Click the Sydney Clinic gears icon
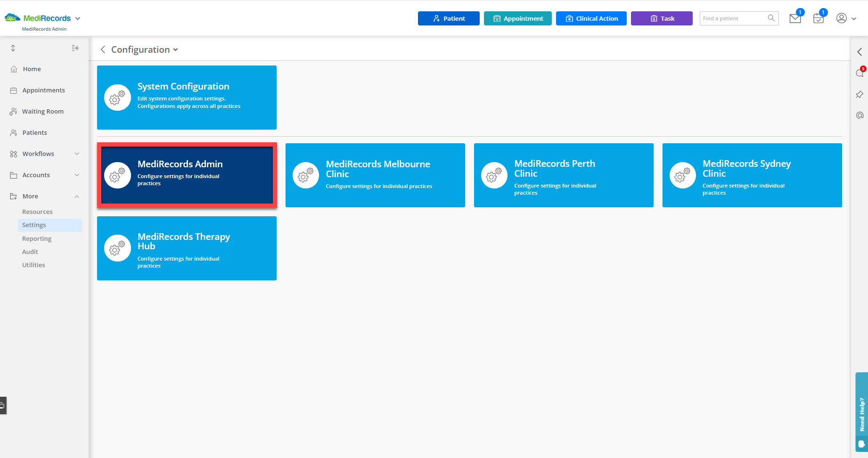 point(683,175)
